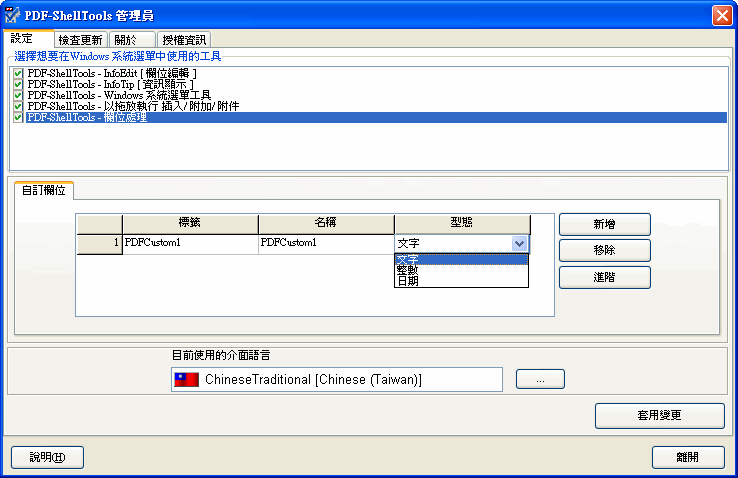738x478 pixels.
Task: Select the 自訂欄位 tab
Action: (44, 190)
